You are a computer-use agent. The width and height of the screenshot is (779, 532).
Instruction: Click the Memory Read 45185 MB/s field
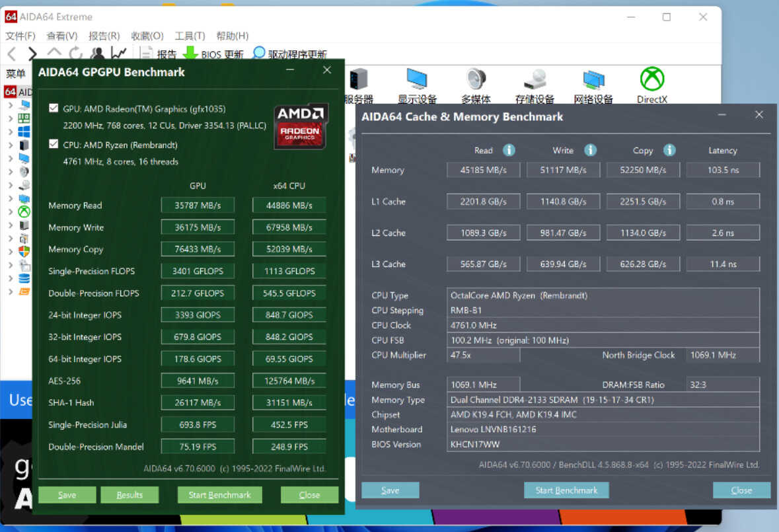[x=484, y=170]
